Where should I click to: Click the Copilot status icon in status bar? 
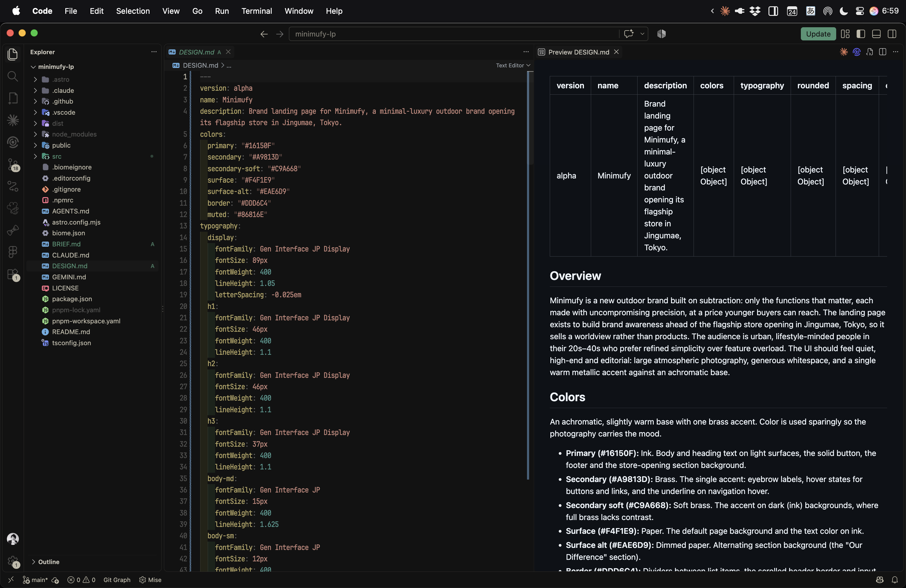[880, 580]
